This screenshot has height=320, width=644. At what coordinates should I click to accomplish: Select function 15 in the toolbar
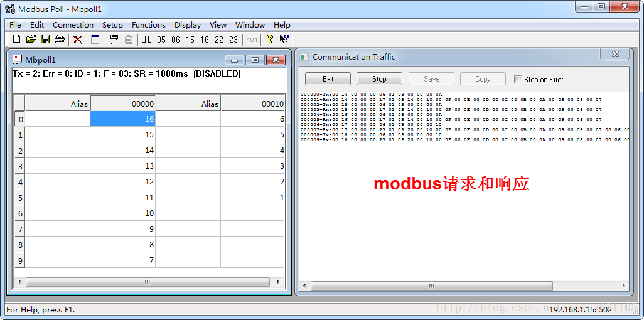190,40
